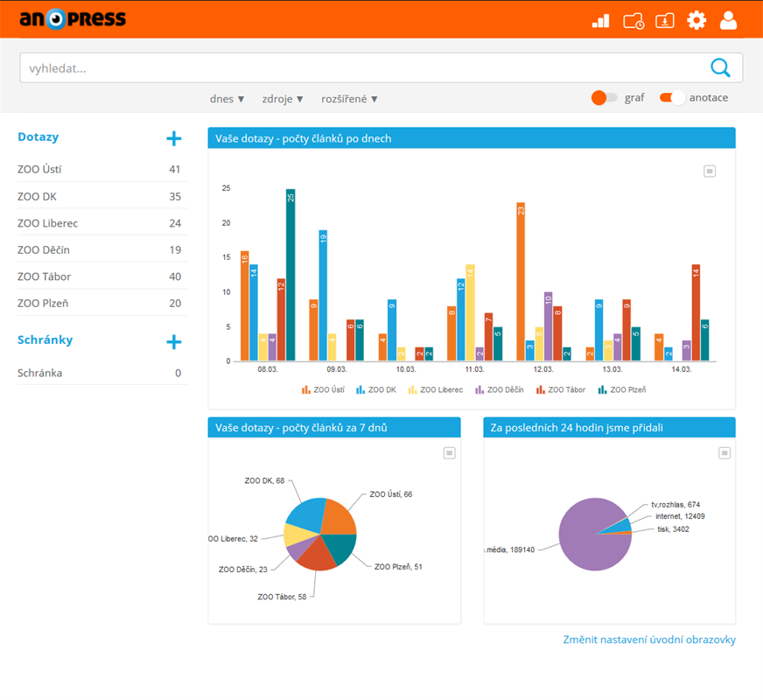This screenshot has width=763, height=700.
Task: Open the daily bar chart export menu
Action: tap(710, 171)
